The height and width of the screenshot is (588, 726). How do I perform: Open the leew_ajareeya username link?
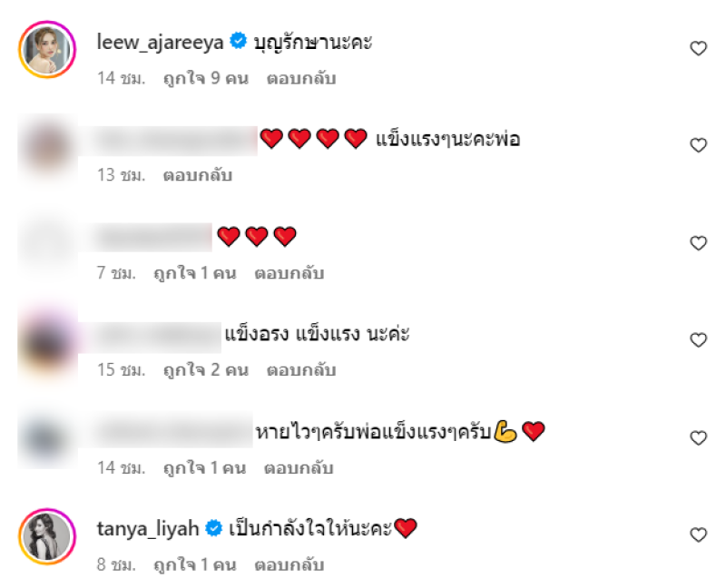(x=161, y=43)
